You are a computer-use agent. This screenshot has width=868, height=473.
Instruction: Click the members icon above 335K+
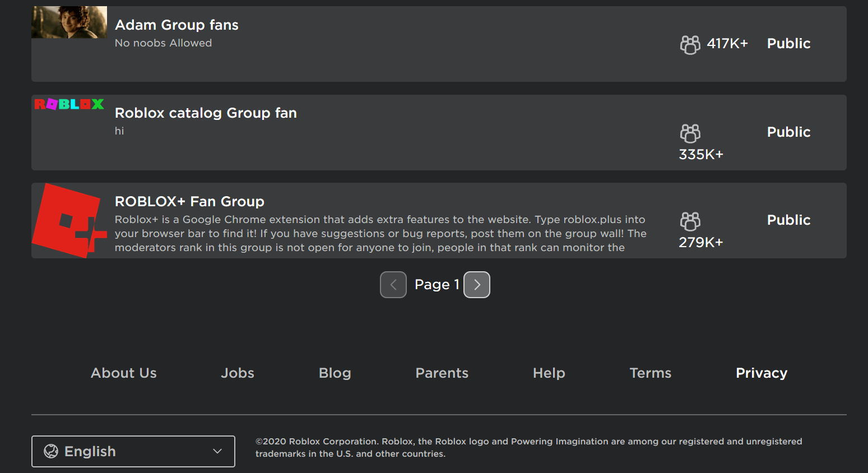point(690,133)
